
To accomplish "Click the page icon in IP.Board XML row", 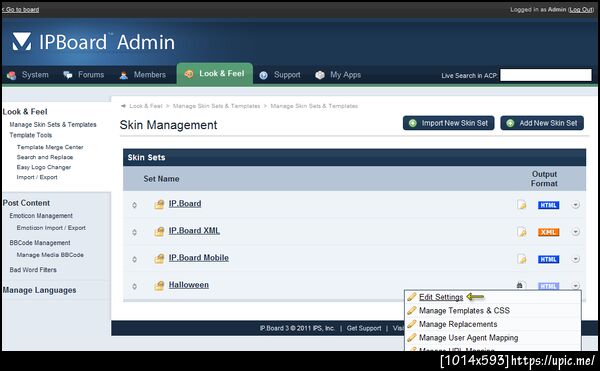I will point(522,232).
